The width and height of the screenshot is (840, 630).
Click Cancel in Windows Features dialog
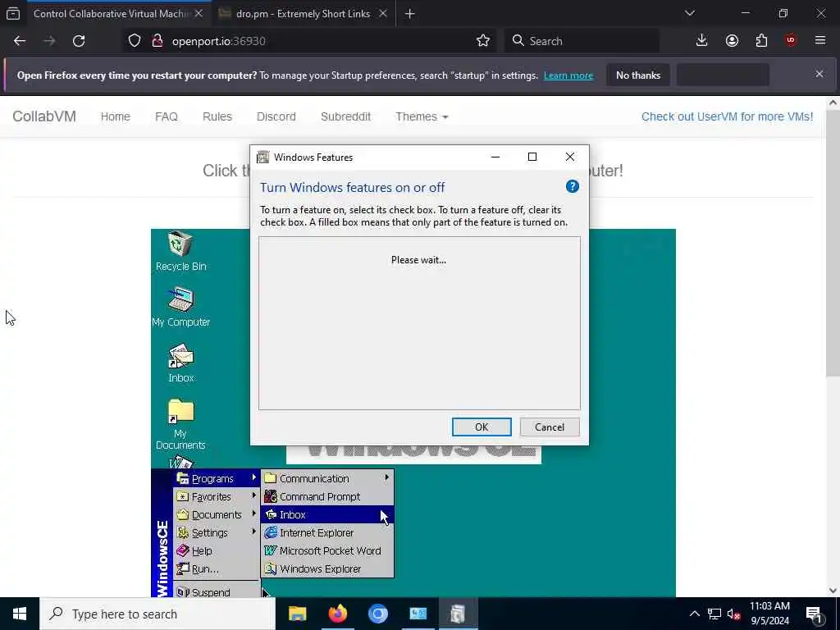coord(550,427)
